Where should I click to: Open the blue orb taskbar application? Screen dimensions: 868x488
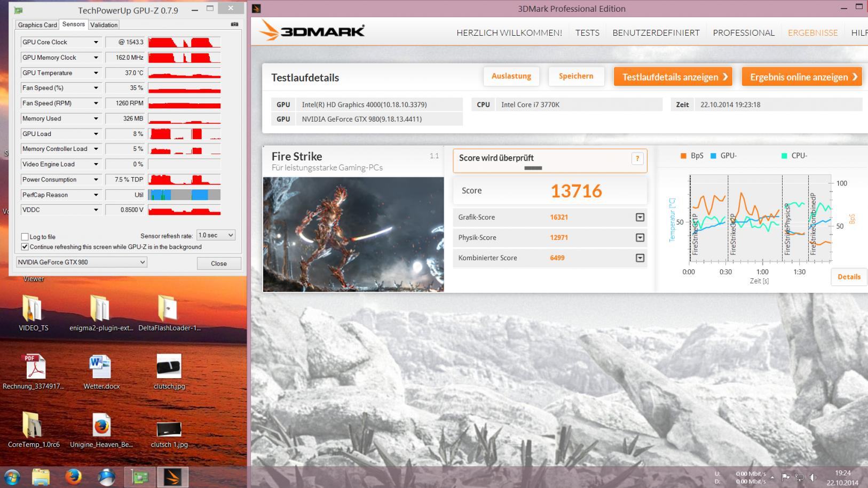click(106, 477)
